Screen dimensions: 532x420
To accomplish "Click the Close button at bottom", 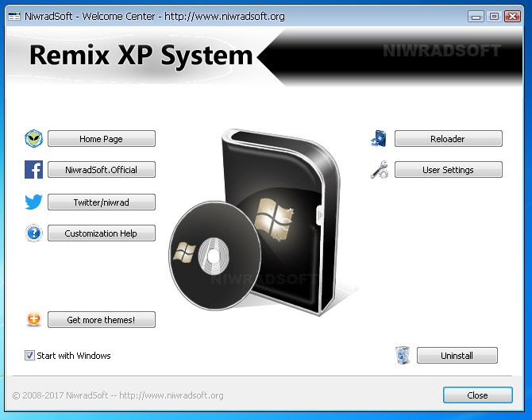I will click(478, 395).
